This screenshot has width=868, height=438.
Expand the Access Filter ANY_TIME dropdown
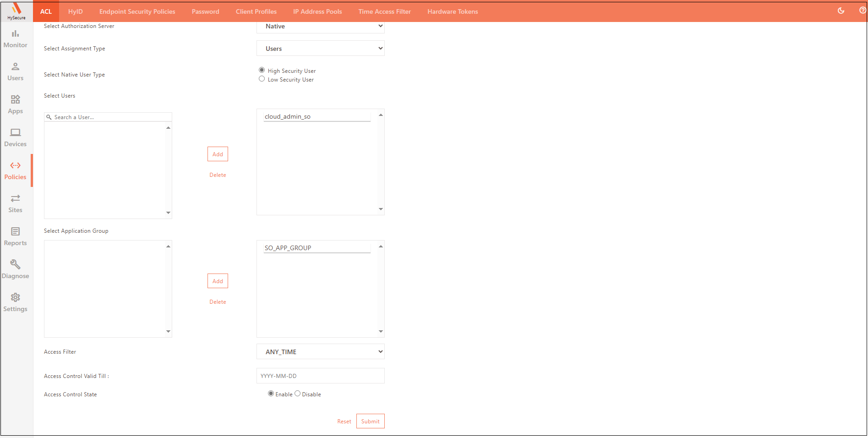320,352
